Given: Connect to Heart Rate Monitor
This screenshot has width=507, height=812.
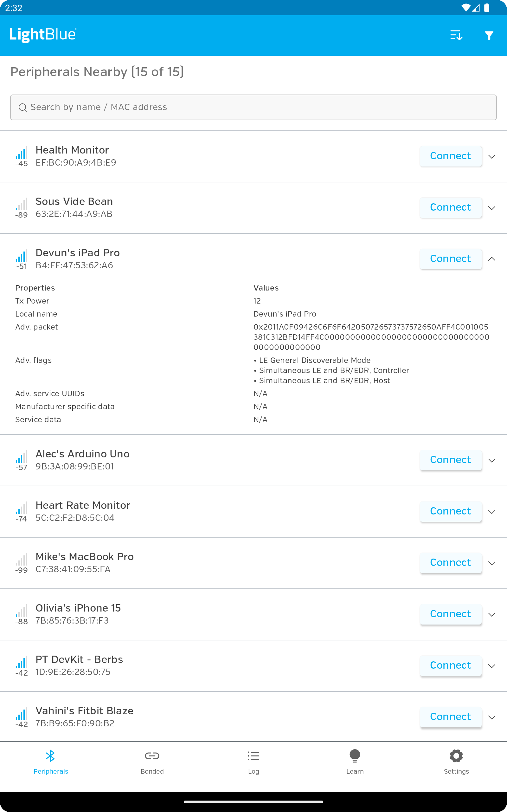Looking at the screenshot, I should [451, 511].
